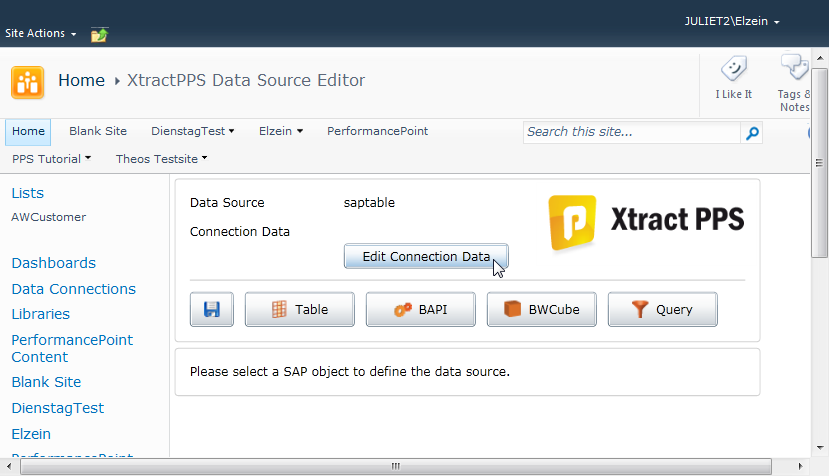Image resolution: width=829 pixels, height=476 pixels.
Task: Click the horizontal scrollbar left arrow
Action: pyautogui.click(x=9, y=466)
